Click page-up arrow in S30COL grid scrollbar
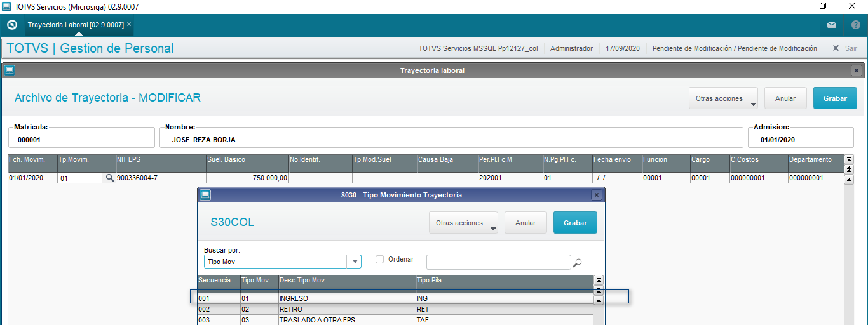This screenshot has height=325, width=868. tap(599, 289)
